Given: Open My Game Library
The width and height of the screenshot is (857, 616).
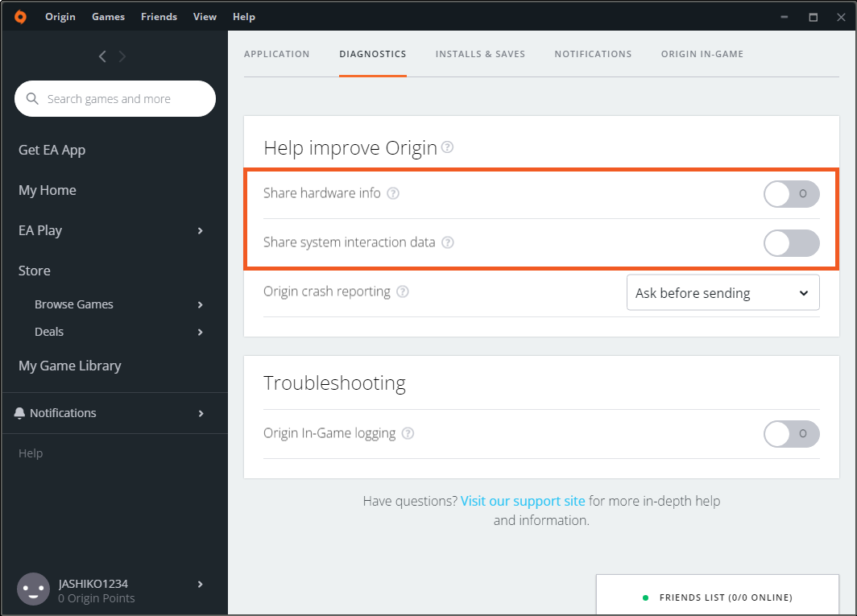Looking at the screenshot, I should [70, 366].
